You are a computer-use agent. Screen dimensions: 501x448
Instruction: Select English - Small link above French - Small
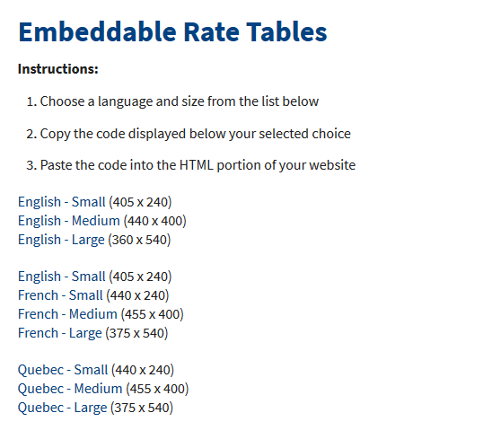click(61, 277)
